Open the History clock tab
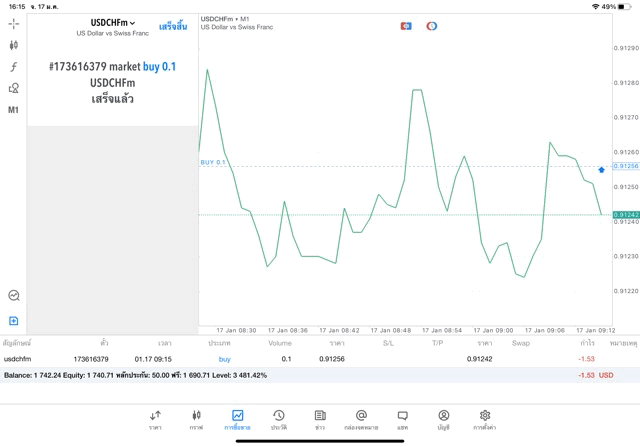The width and height of the screenshot is (640, 447). [x=278, y=419]
